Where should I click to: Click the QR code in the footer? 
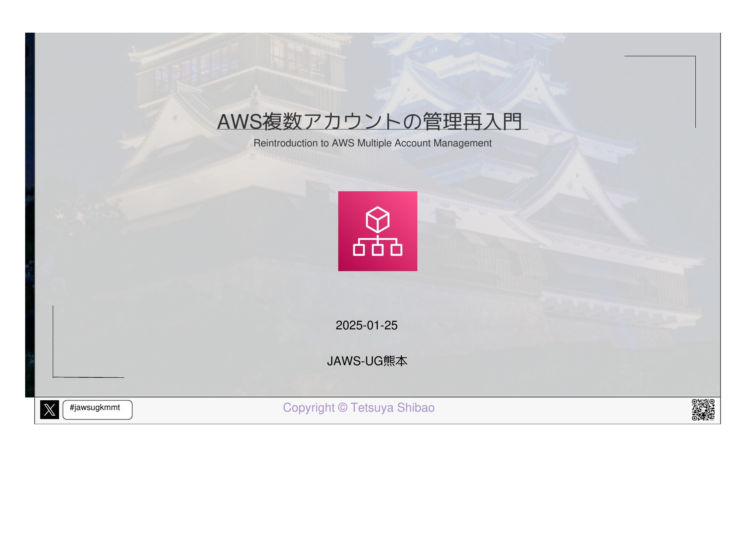703,410
